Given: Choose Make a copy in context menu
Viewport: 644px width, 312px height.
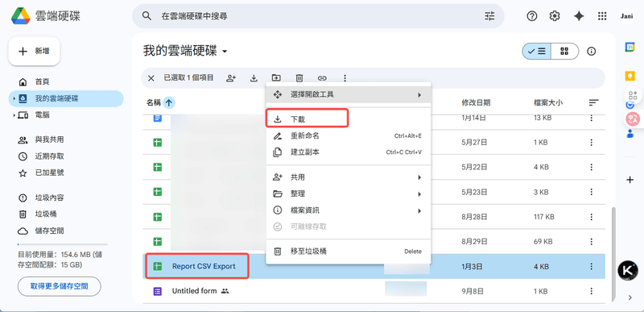Looking at the screenshot, I should click(x=349, y=152).
